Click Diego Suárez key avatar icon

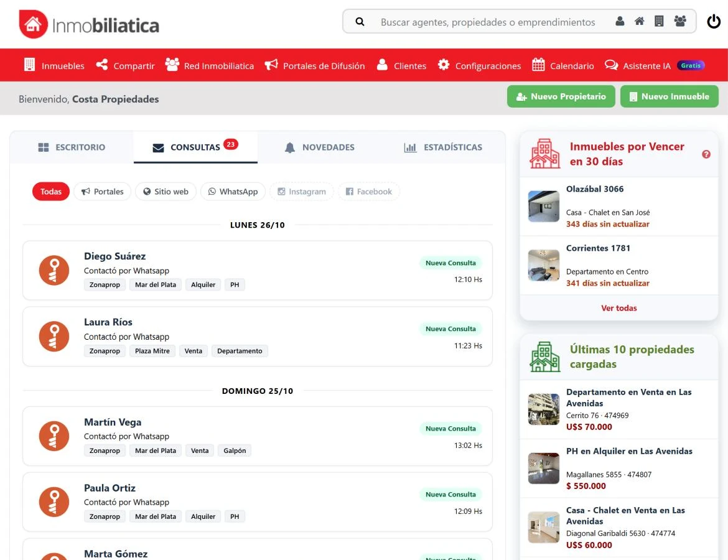(54, 270)
